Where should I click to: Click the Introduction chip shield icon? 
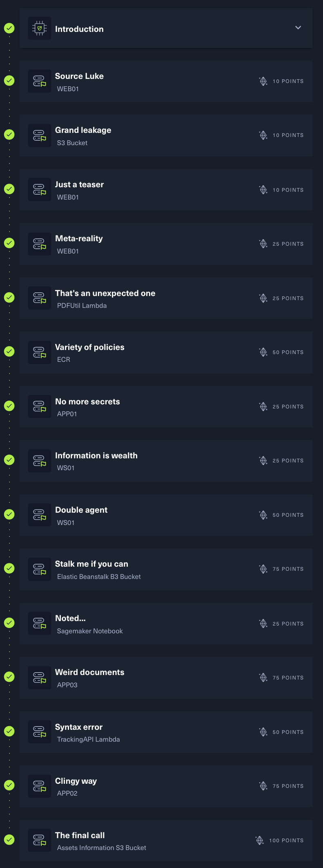(40, 28)
